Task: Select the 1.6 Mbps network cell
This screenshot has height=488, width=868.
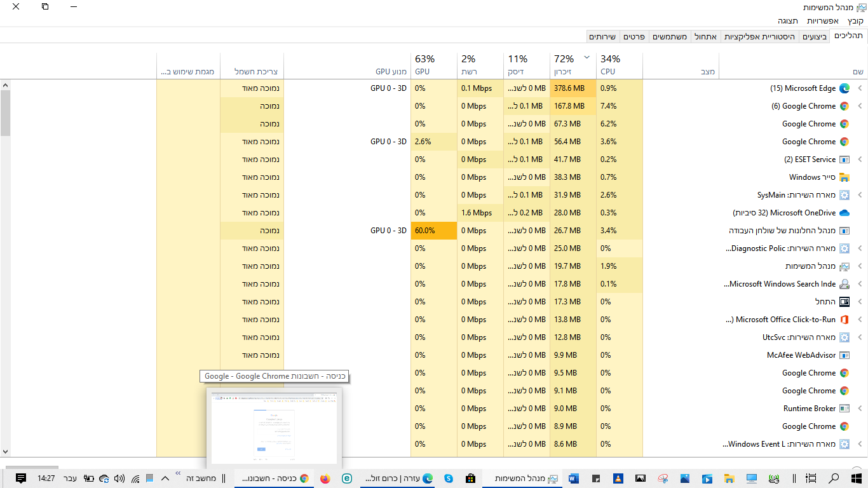Action: click(x=480, y=213)
